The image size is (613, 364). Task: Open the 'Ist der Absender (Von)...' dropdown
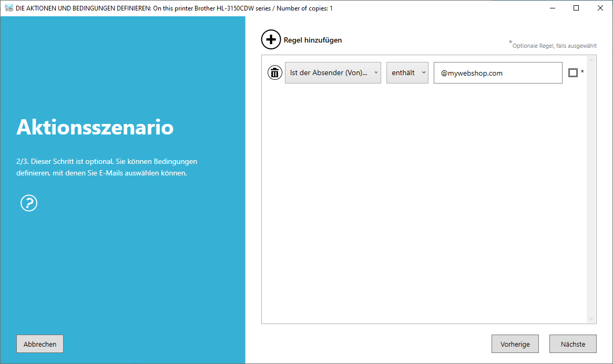coord(333,72)
